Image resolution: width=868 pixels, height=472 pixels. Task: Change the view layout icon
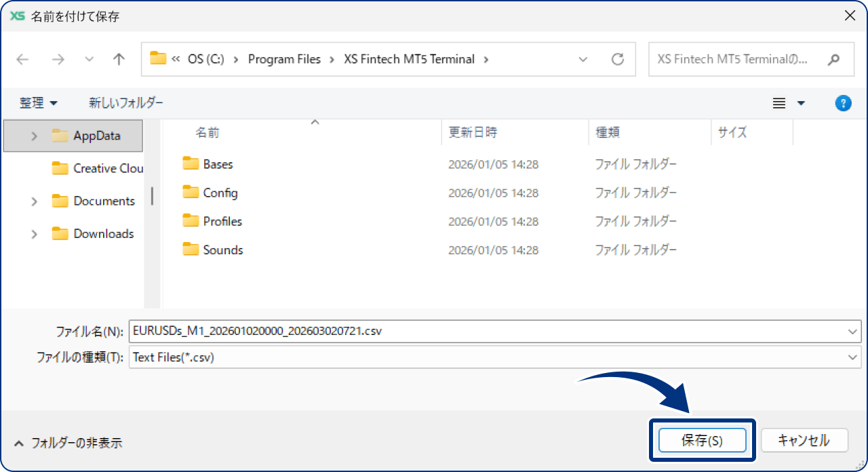(x=779, y=103)
